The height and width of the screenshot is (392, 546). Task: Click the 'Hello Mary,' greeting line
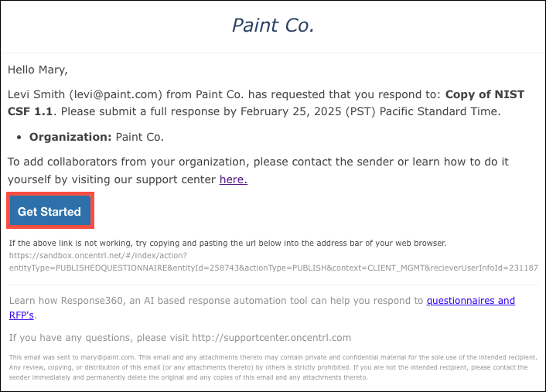[38, 70]
